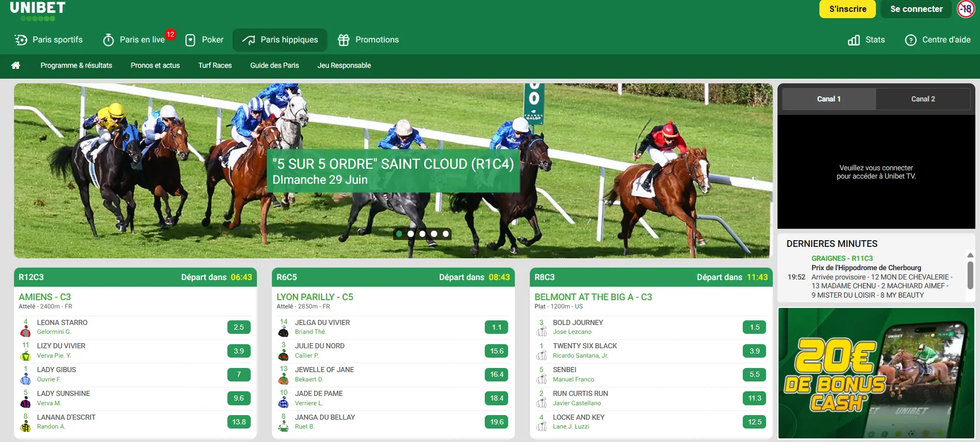This screenshot has height=442, width=980.
Task: Click the -18 age restriction badge
Action: (x=965, y=9)
